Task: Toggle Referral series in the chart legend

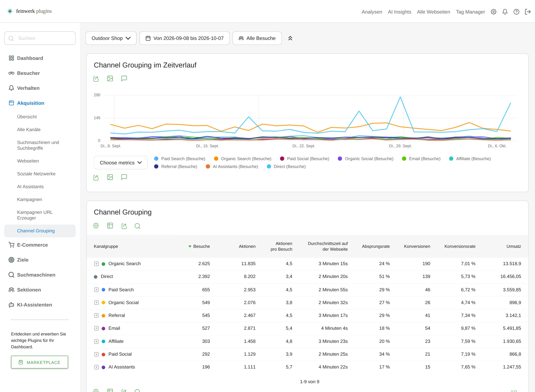Action: [x=176, y=167]
